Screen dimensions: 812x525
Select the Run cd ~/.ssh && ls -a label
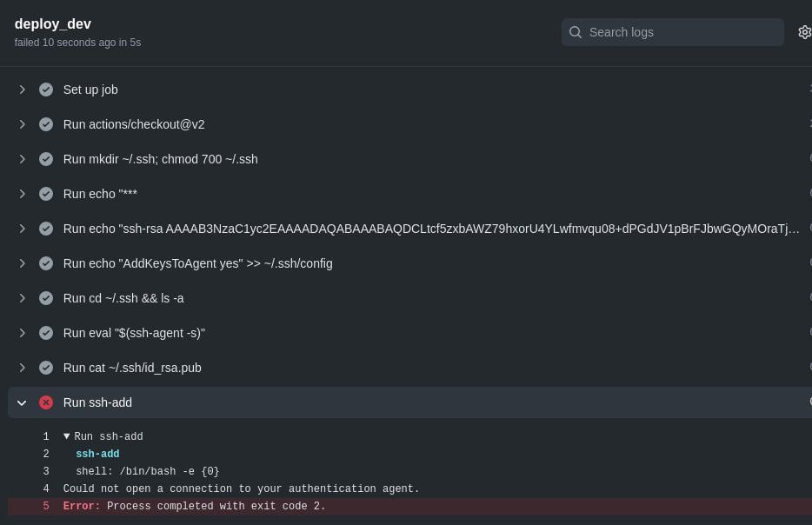tap(123, 298)
